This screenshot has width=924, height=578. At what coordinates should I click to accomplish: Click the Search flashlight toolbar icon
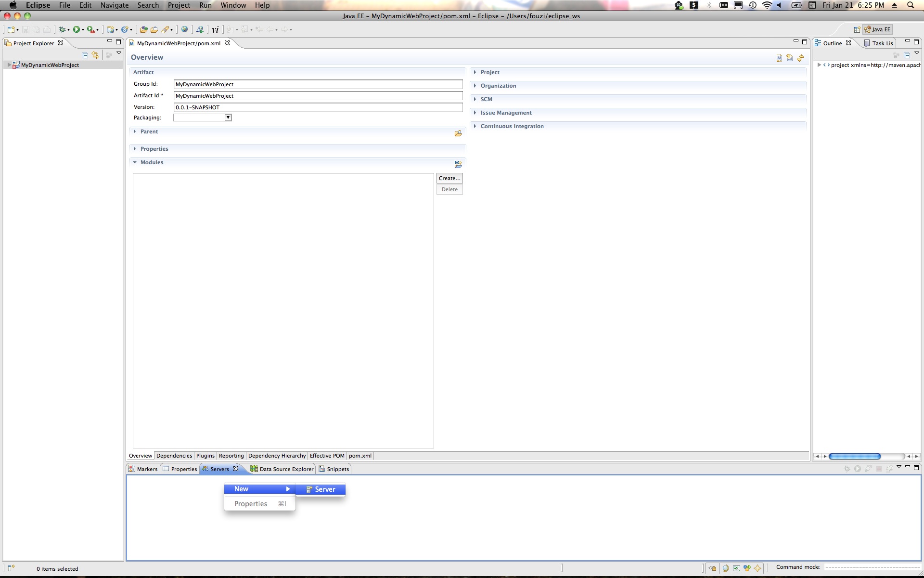(x=165, y=29)
